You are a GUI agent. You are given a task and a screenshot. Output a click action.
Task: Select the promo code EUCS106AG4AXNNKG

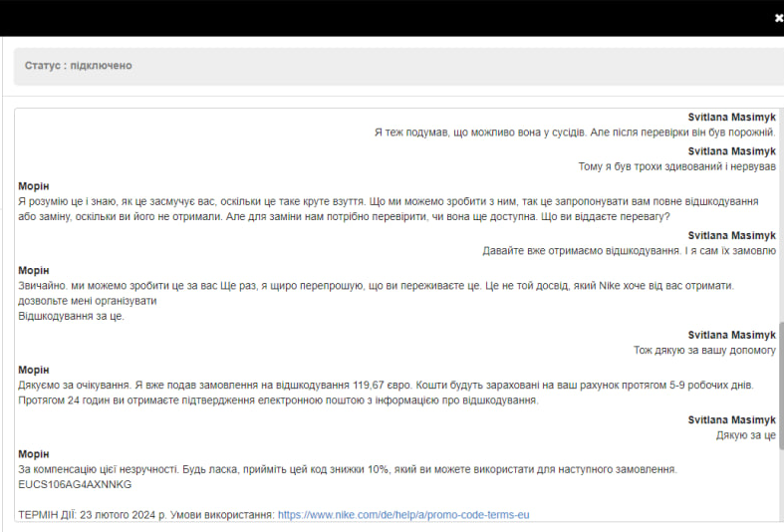[x=75, y=484]
